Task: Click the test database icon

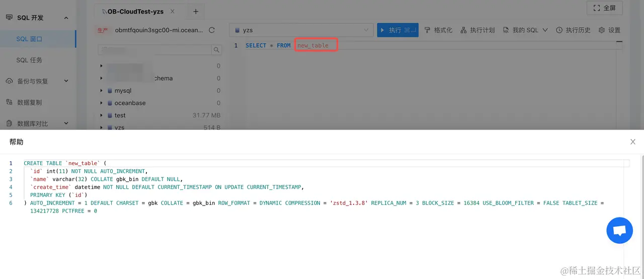Action: 110,115
